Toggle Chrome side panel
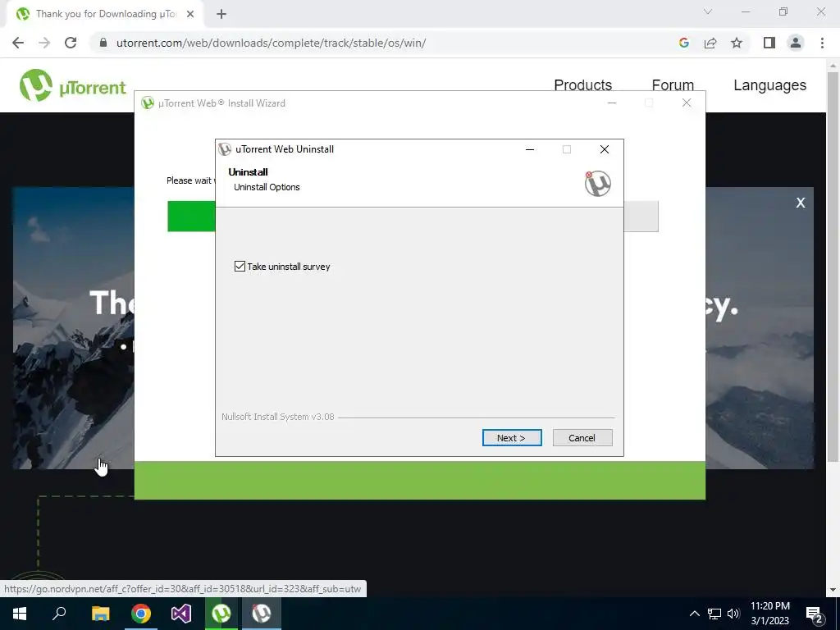 coord(769,43)
